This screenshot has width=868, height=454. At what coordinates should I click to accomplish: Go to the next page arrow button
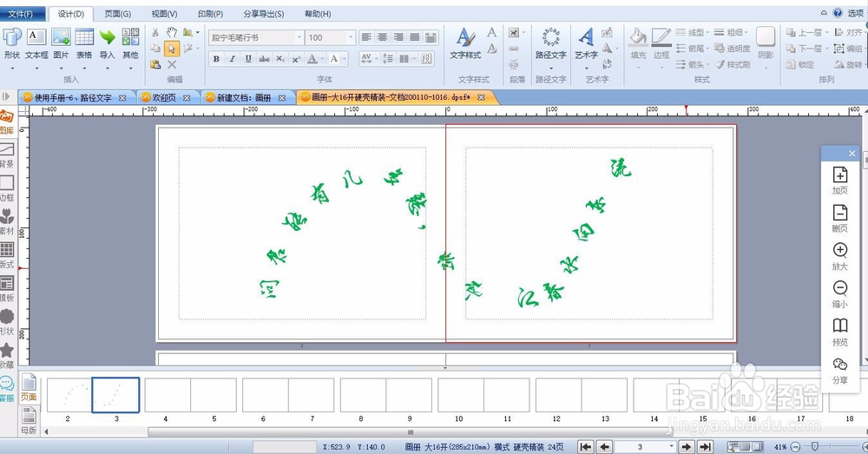(x=687, y=446)
